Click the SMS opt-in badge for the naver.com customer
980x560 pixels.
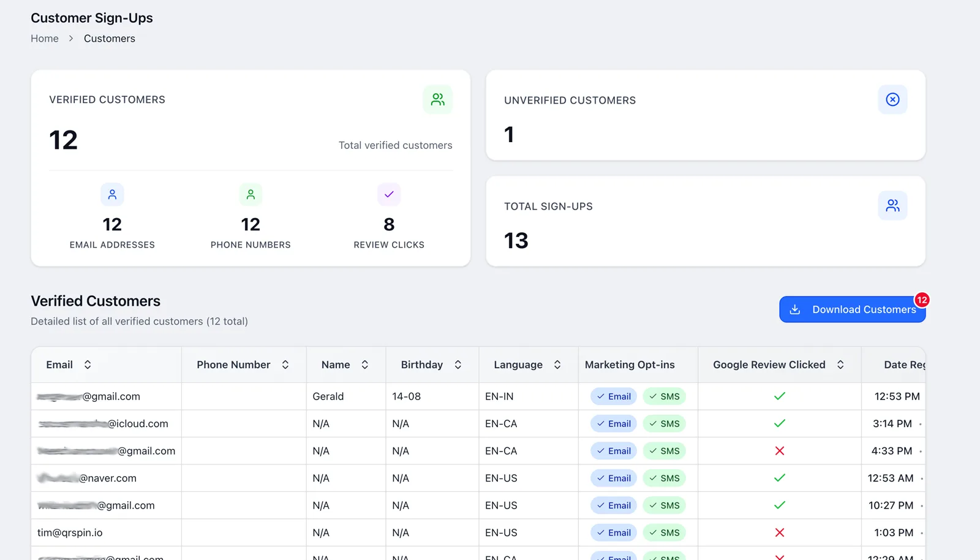[664, 479]
